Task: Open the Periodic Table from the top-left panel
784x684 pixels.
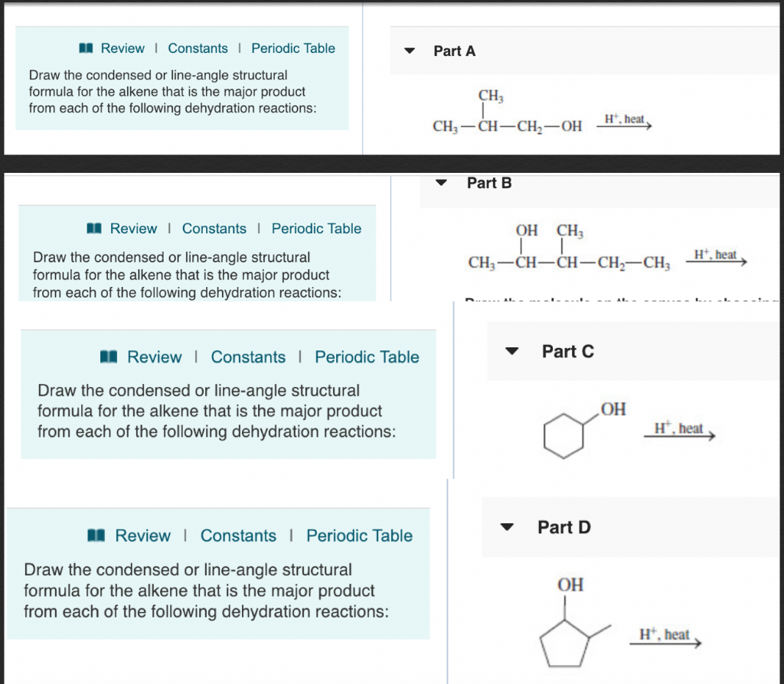Action: click(x=293, y=48)
